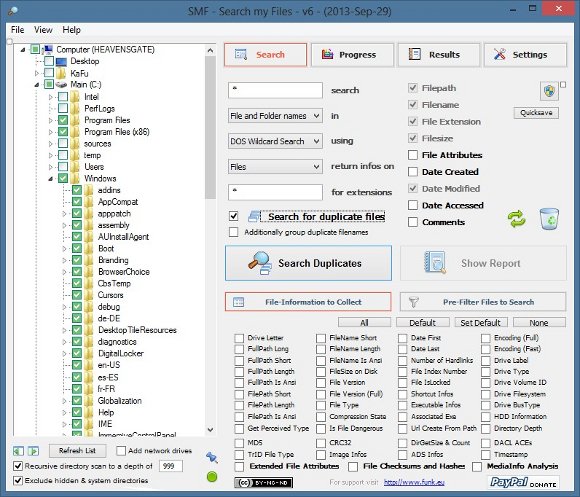Open the Settings tab

coord(525,55)
